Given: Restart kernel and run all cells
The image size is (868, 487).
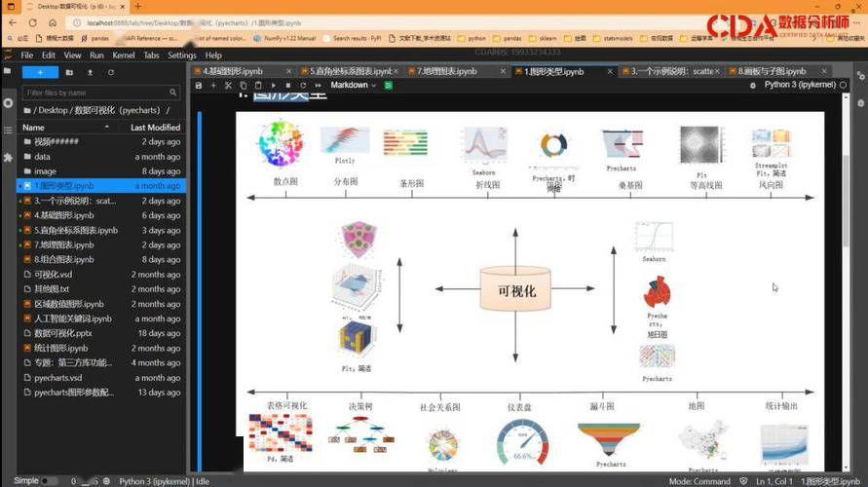Looking at the screenshot, I should tap(318, 86).
